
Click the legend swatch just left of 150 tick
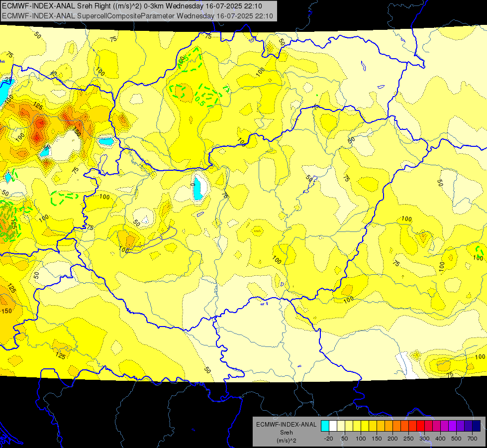pos(373,426)
